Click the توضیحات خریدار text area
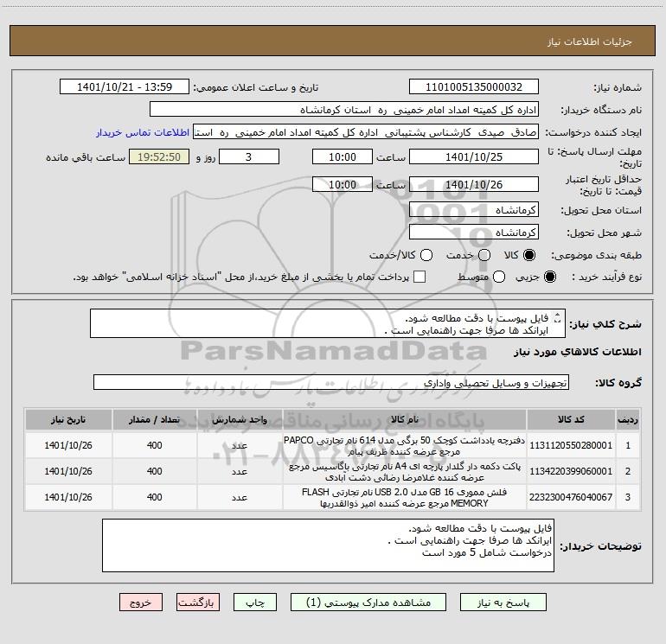Screen dimensions: 666x644 328,545
